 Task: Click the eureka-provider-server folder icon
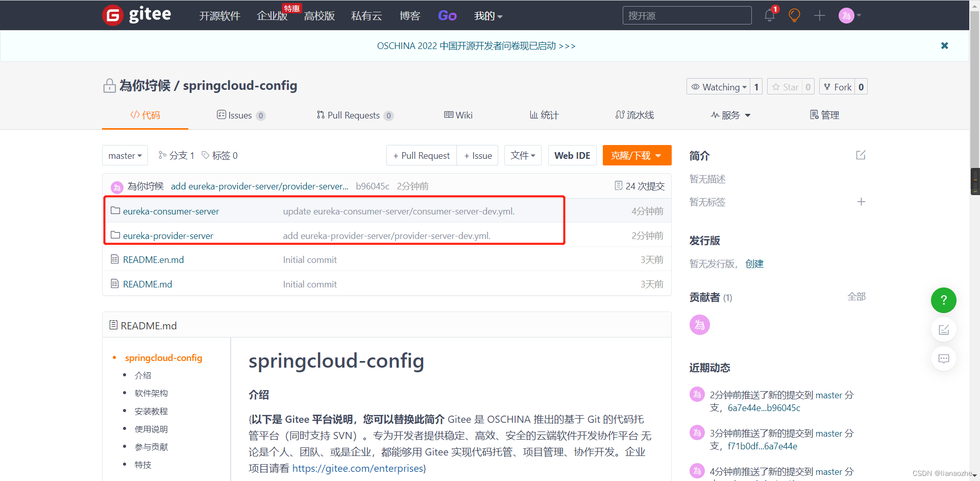coord(115,235)
